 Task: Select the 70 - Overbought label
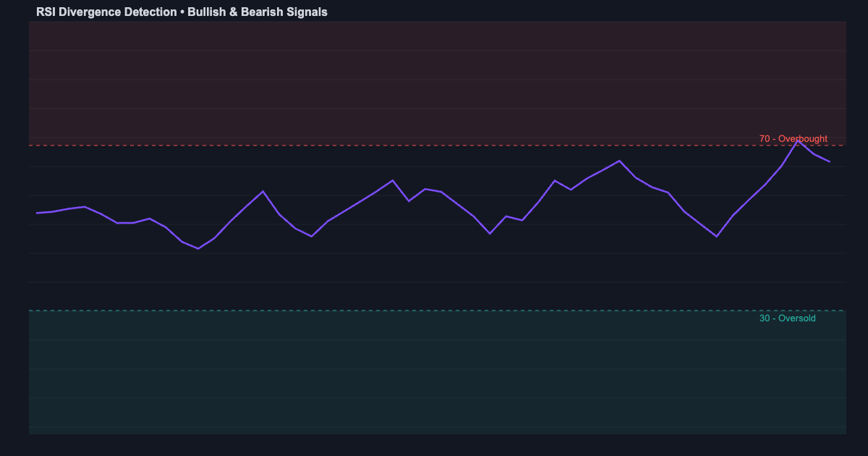(793, 138)
